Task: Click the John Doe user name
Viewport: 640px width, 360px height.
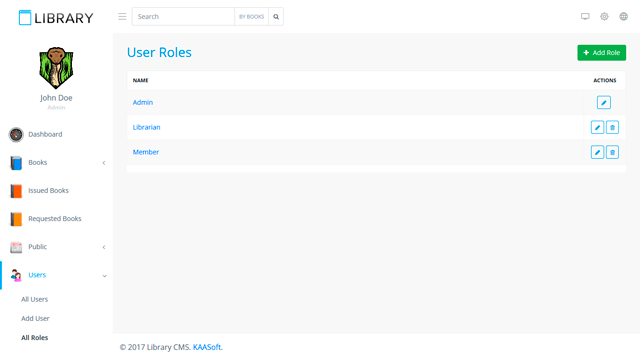Action: [x=56, y=98]
